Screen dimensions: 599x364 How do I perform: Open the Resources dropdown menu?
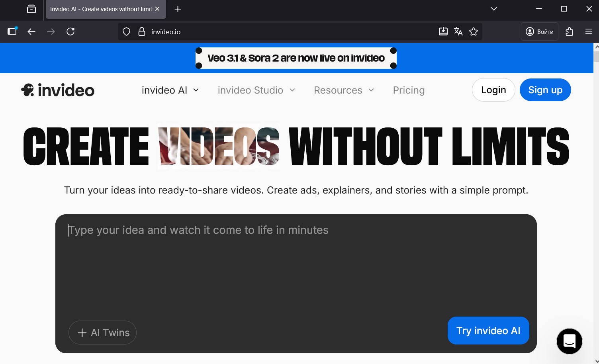click(344, 90)
